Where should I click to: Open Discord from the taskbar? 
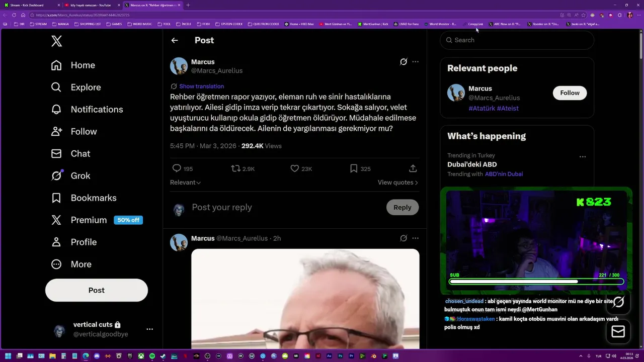coord(97,356)
